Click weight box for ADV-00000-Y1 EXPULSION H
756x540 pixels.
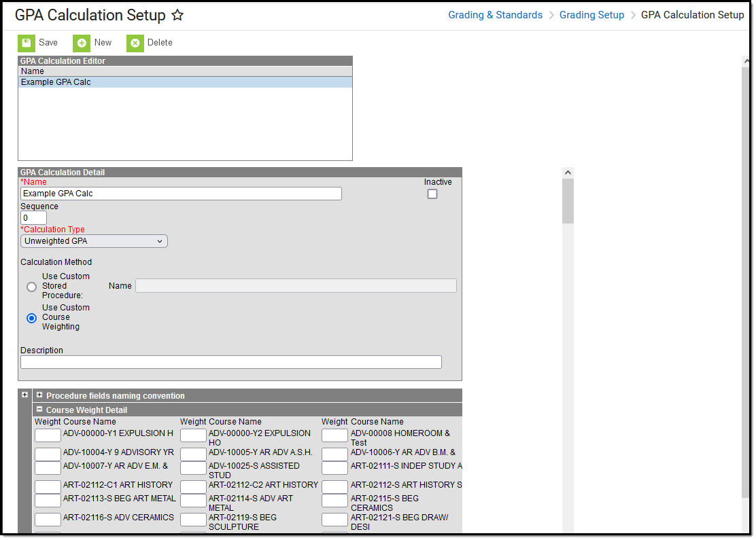point(48,435)
